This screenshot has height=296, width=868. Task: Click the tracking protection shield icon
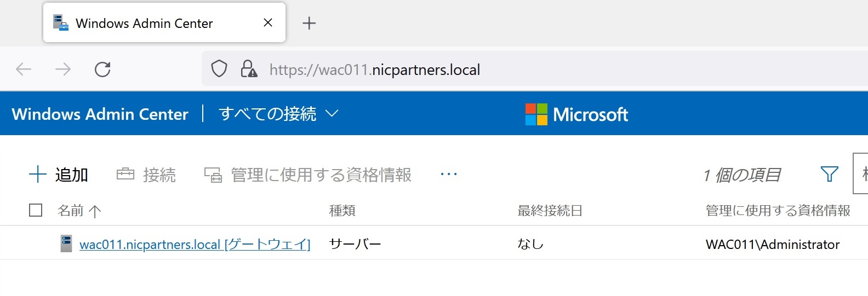pyautogui.click(x=219, y=69)
